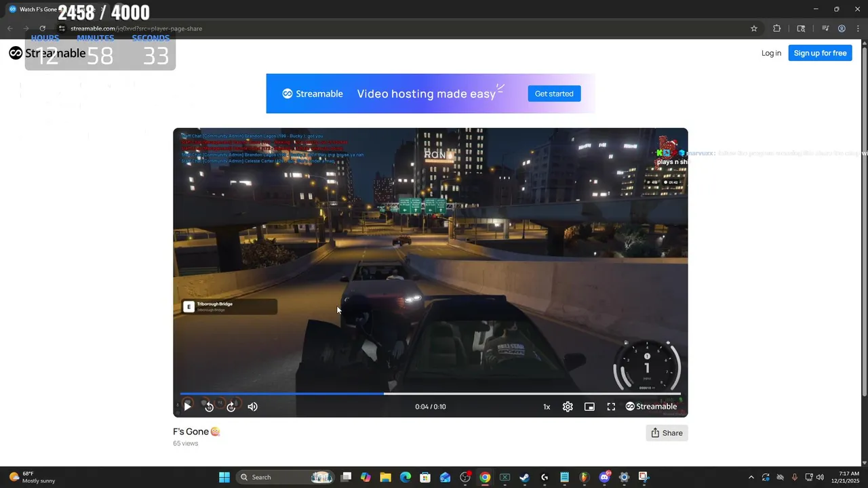Open the Streamable home logo at top-left
This screenshot has width=868, height=488.
[x=47, y=53]
